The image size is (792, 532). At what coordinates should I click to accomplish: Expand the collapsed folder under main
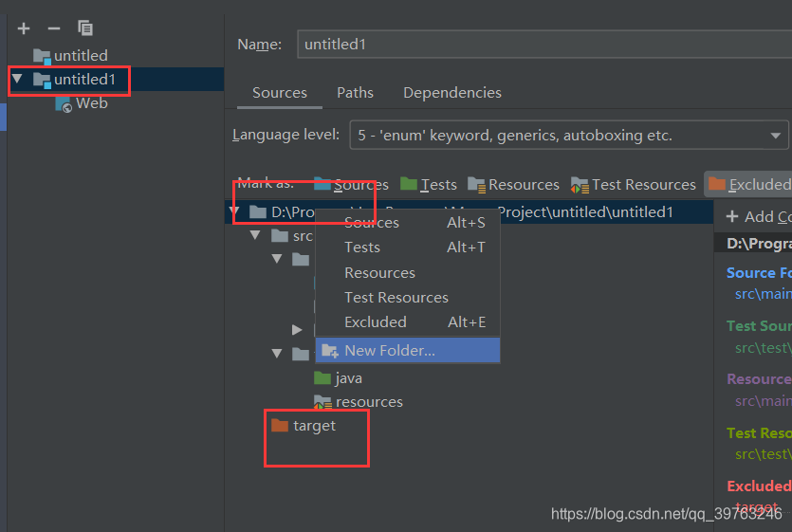[x=298, y=330]
